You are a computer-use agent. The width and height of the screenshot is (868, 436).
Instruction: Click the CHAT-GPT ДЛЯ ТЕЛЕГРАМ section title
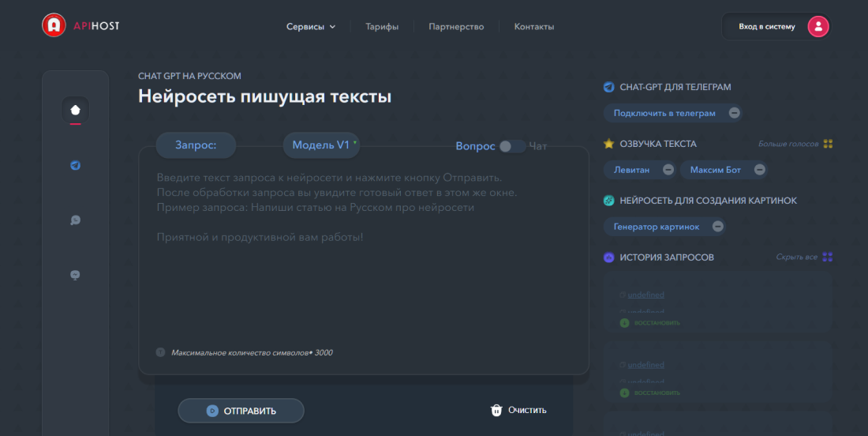click(675, 87)
